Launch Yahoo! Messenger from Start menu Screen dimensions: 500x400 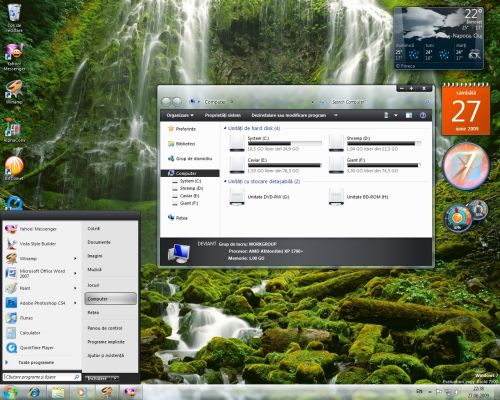click(41, 229)
